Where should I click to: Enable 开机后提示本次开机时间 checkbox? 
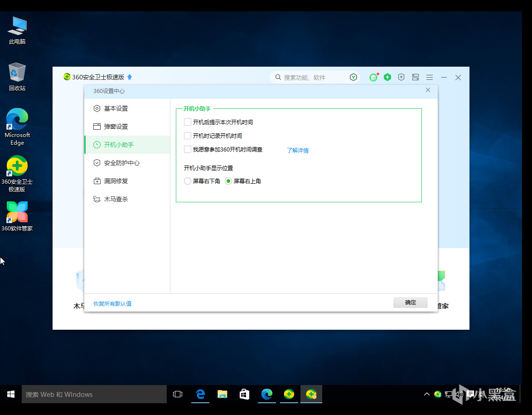pyautogui.click(x=187, y=122)
